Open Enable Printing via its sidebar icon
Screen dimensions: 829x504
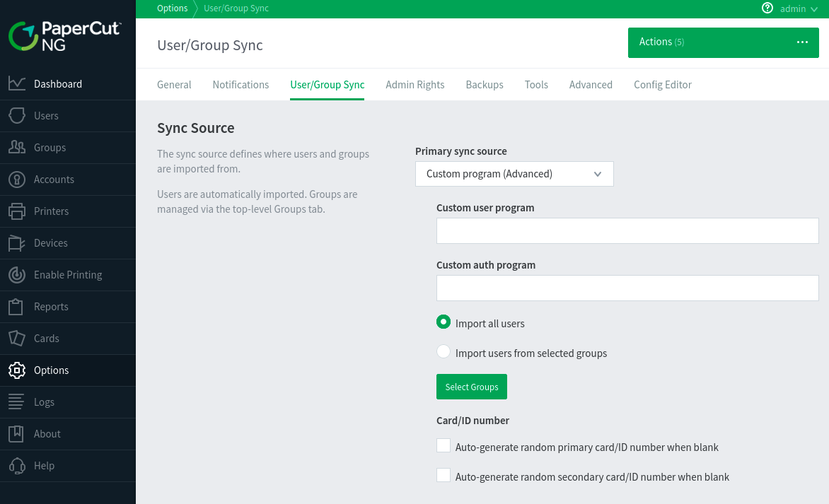(17, 274)
